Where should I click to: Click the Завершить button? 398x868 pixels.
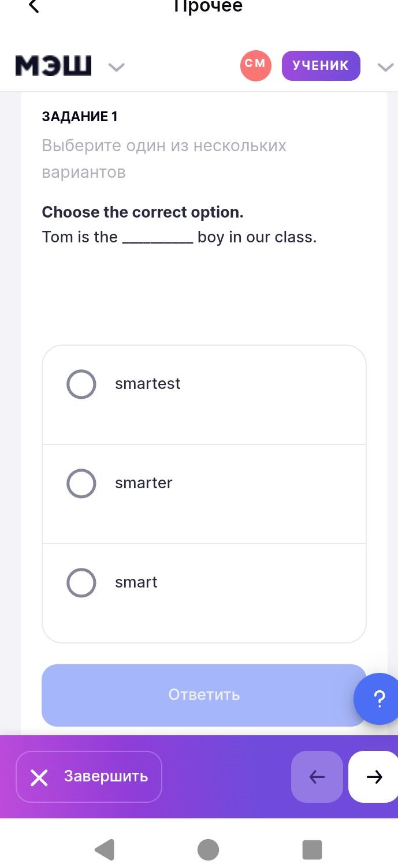coord(89,777)
